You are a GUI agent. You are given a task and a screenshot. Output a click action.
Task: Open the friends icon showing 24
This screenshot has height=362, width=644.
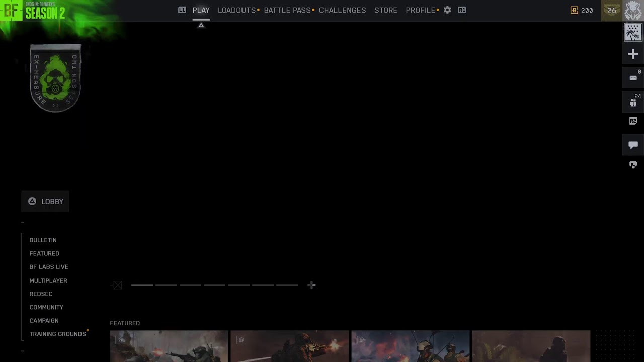coord(633,102)
